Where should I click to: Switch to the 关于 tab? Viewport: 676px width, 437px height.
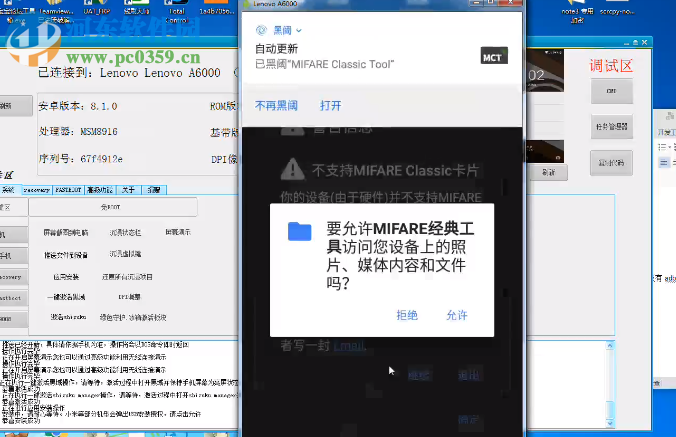coord(128,190)
